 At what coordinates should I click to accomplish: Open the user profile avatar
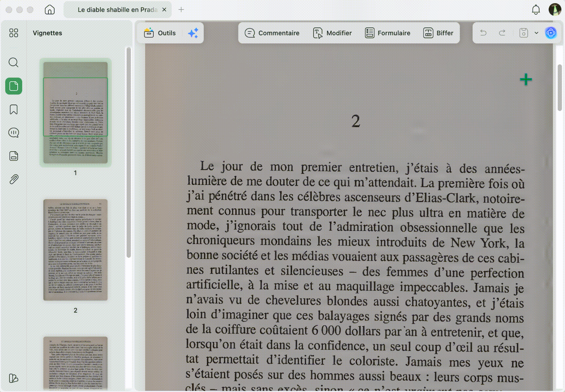click(555, 10)
